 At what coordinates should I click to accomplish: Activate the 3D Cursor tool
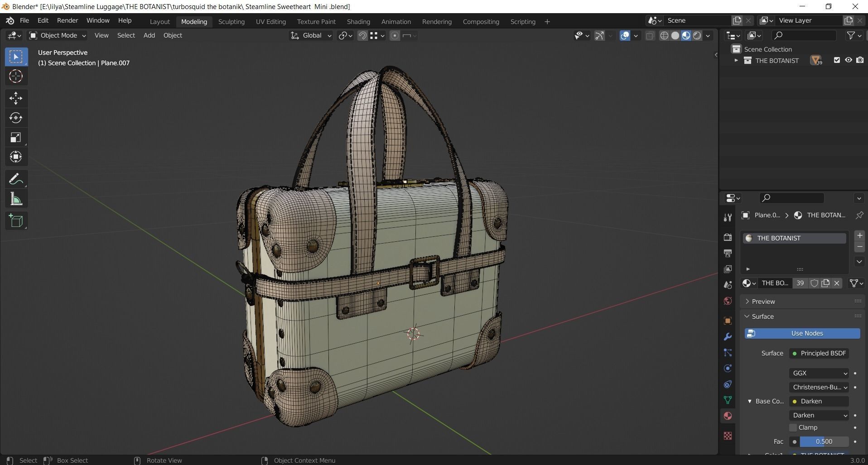(x=16, y=76)
